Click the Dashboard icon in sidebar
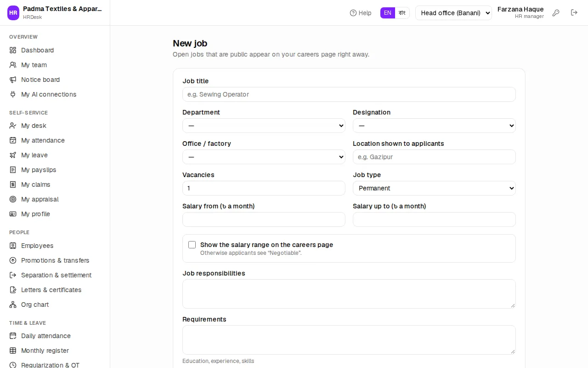 click(13, 50)
